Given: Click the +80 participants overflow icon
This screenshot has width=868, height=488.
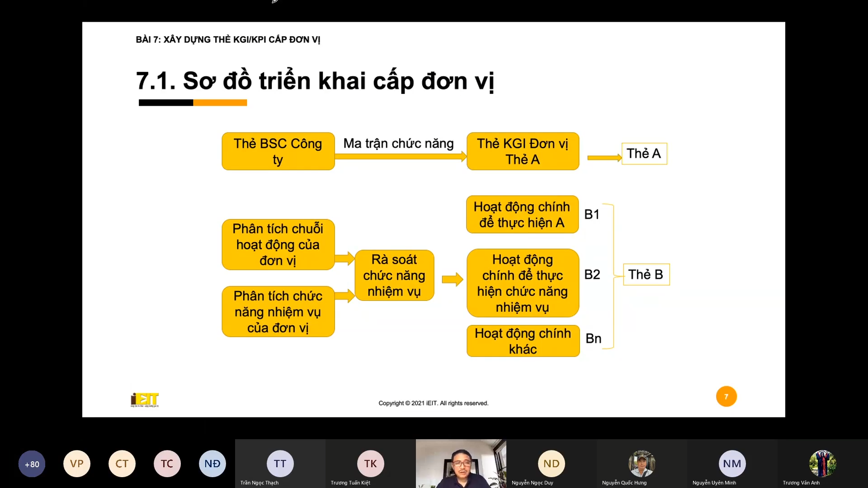Looking at the screenshot, I should click(32, 464).
